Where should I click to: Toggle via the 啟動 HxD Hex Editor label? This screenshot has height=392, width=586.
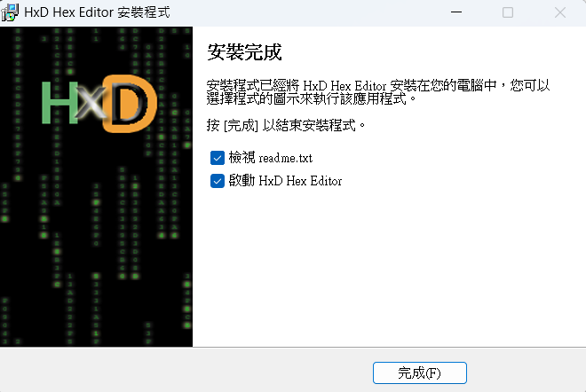(x=285, y=181)
